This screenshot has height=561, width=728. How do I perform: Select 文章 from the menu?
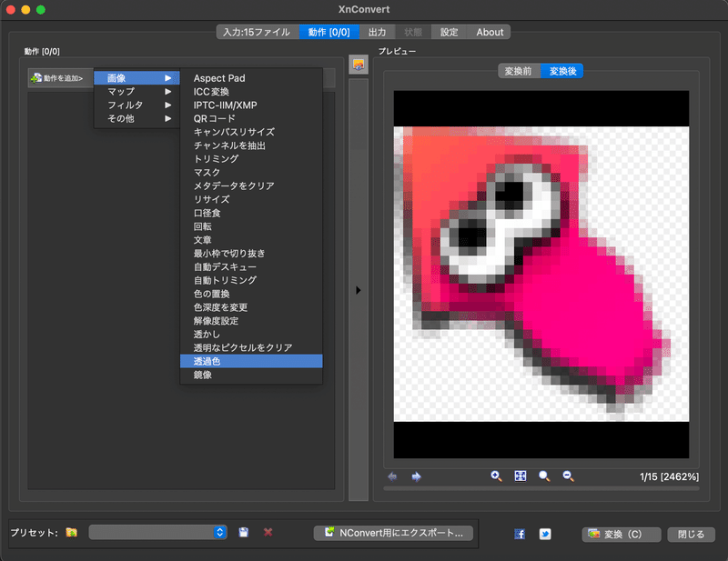pyautogui.click(x=251, y=240)
